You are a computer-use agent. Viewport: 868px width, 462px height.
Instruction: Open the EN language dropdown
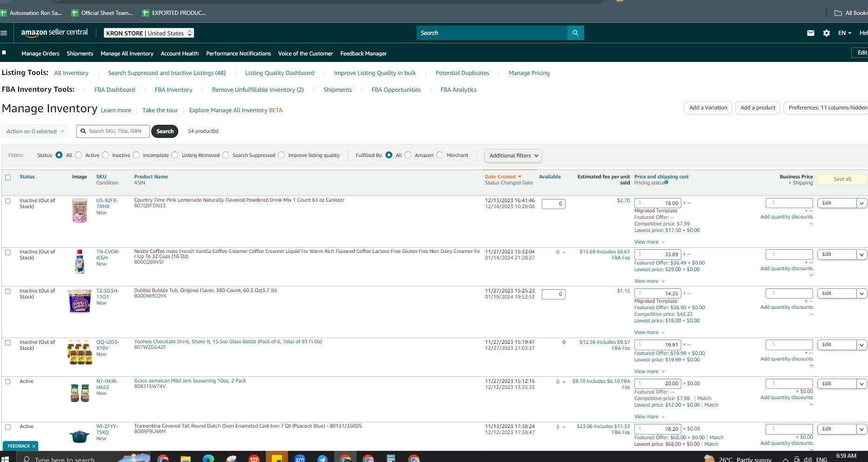point(845,33)
